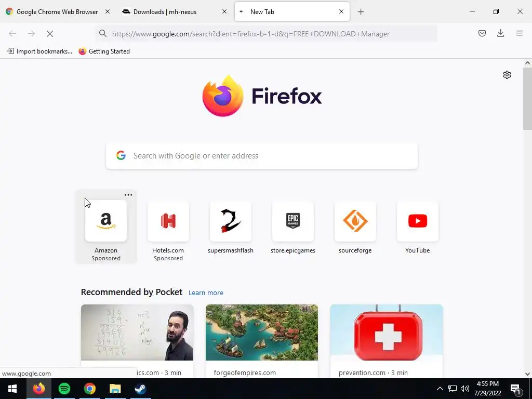
Task: Click the vertical scrollbar thumb
Action: coord(527,98)
